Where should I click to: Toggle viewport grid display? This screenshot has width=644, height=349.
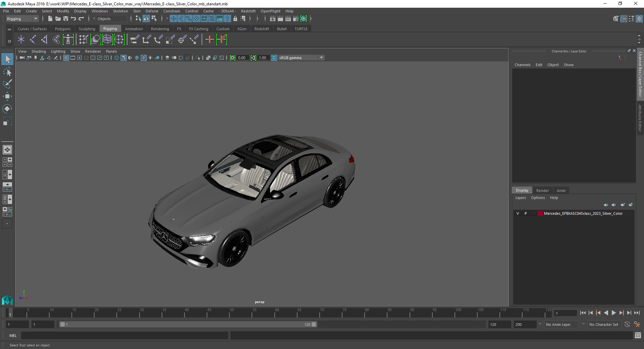(66, 58)
